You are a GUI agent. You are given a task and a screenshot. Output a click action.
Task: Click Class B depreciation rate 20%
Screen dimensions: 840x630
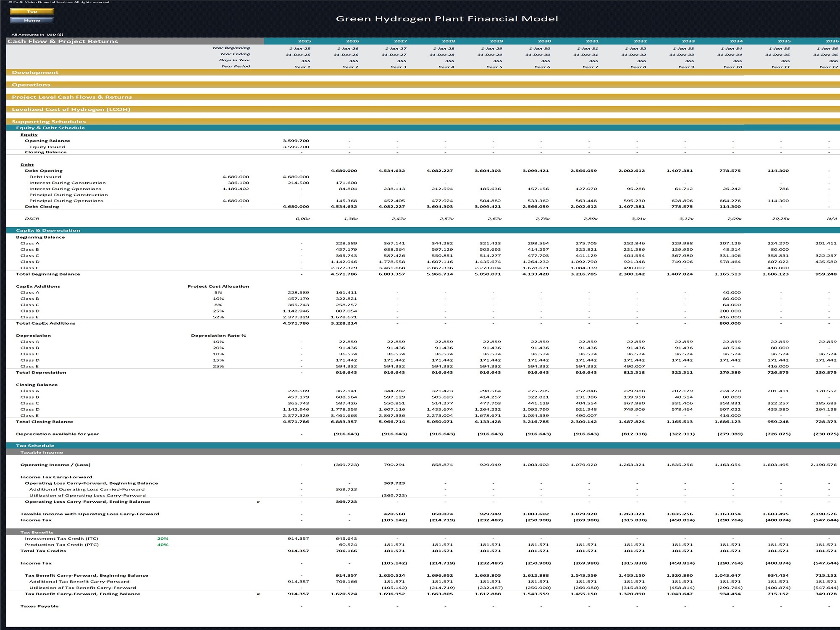pyautogui.click(x=218, y=348)
